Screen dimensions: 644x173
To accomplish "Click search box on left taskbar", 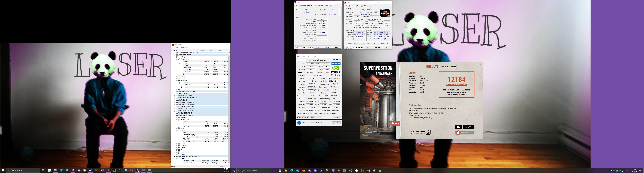I will [x=23, y=170].
